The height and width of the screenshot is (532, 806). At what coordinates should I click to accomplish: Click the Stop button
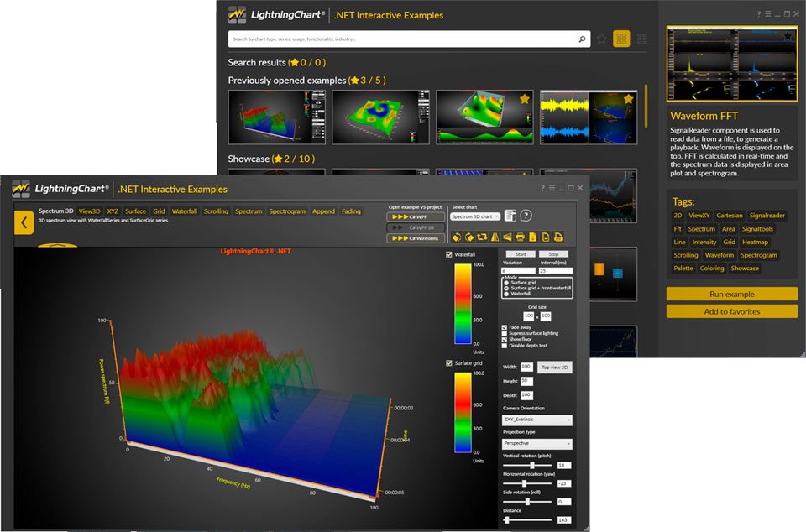coord(553,254)
